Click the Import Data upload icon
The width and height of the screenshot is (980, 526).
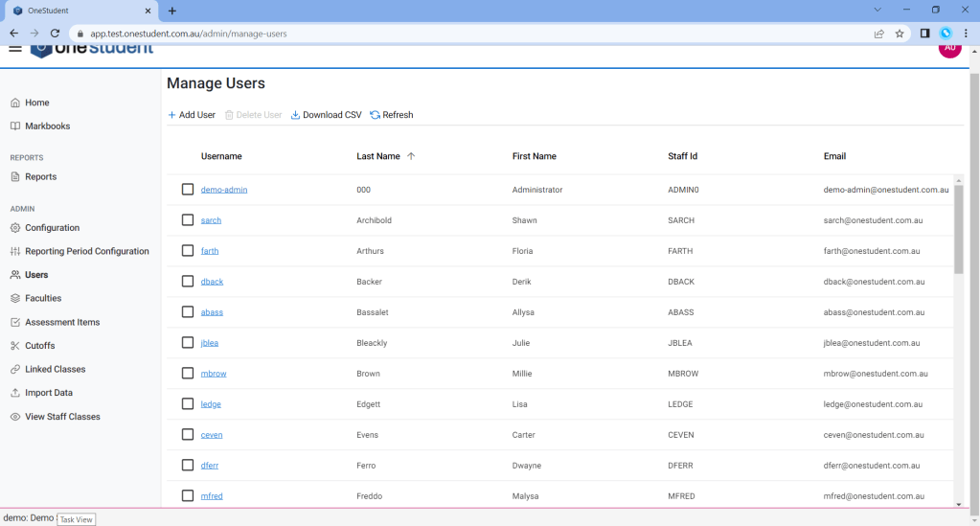click(x=15, y=393)
